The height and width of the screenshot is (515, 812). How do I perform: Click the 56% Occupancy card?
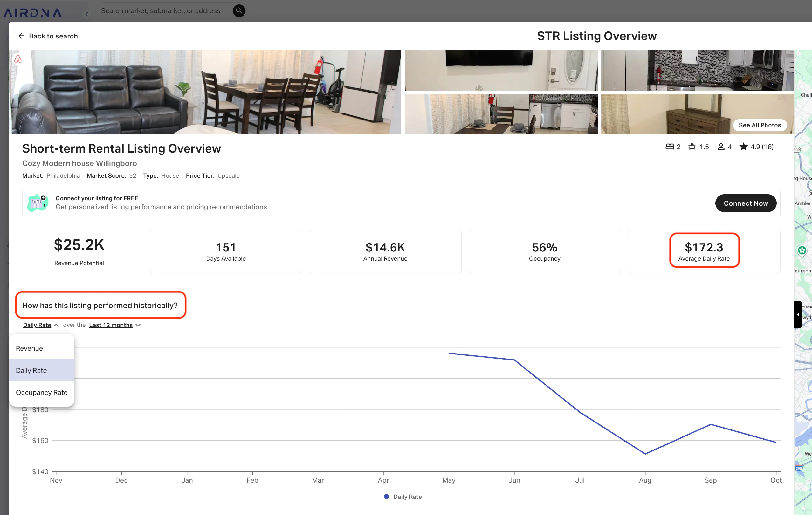click(x=545, y=251)
